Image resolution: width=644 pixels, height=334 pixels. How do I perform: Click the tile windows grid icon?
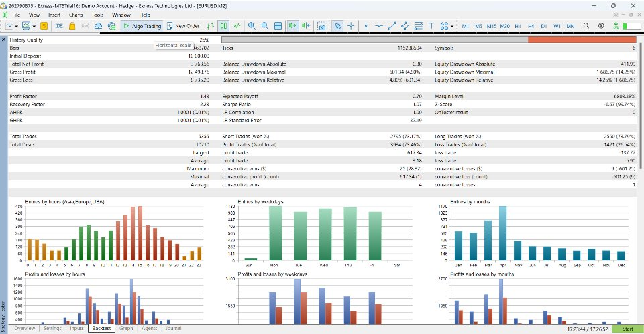[x=278, y=26]
